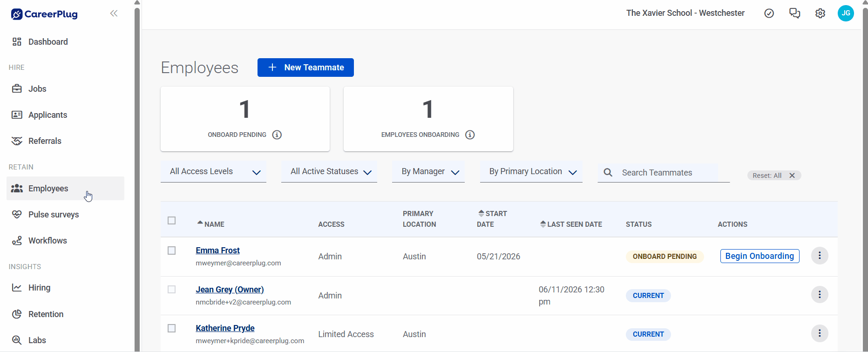868x352 pixels.
Task: Click Employees Onboarding info icon
Action: 470,135
